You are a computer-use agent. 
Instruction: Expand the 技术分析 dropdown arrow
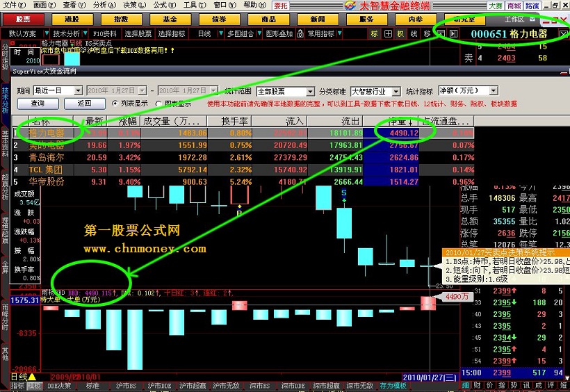click(85, 34)
